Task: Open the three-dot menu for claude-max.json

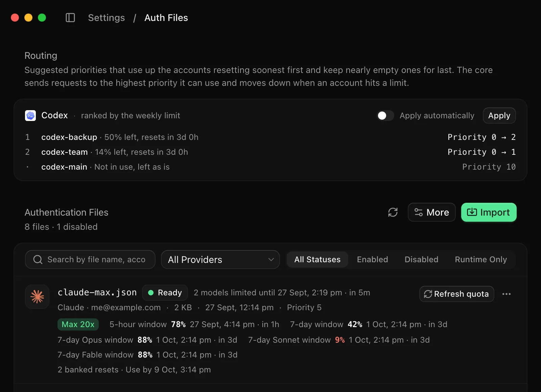Action: coord(507,294)
